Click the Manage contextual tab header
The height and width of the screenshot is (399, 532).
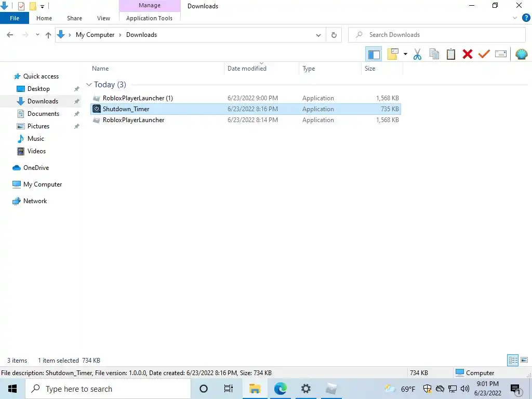[150, 5]
